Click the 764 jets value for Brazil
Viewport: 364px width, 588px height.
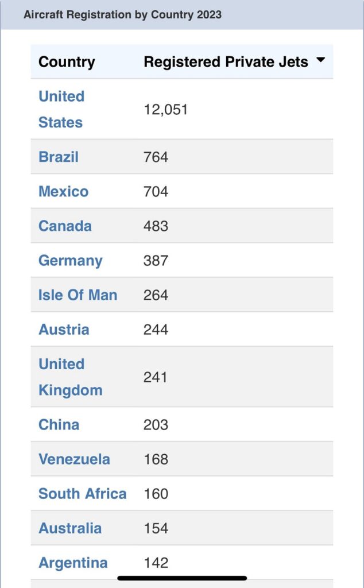(156, 157)
